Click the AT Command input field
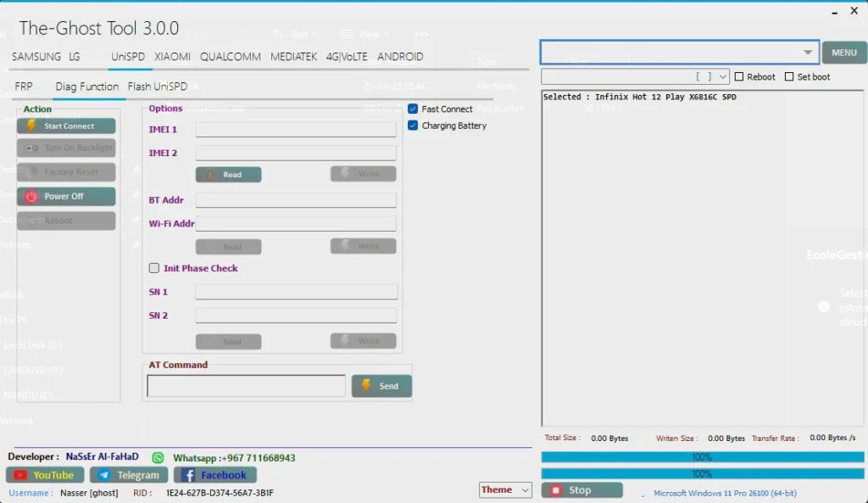This screenshot has width=868, height=503. click(246, 386)
